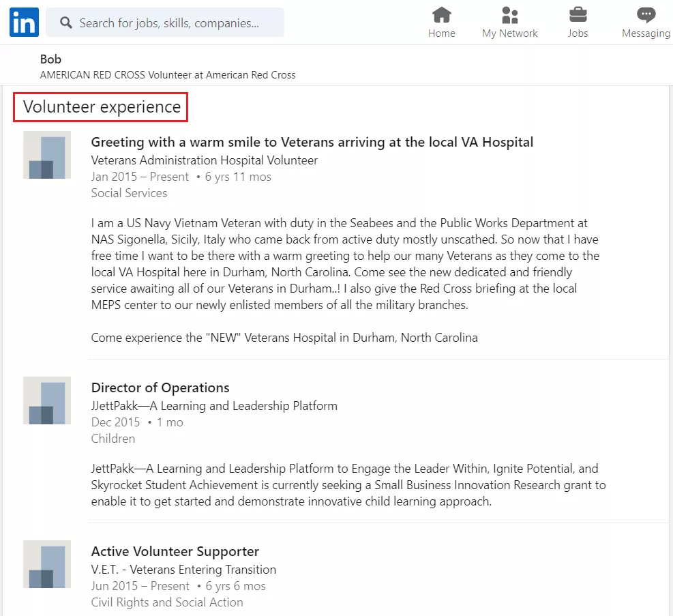Click Civil Rights and Social Action label
673x616 pixels.
tap(167, 602)
